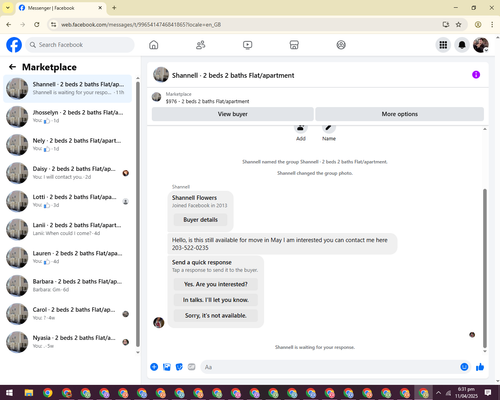Open the Video/Watch icon
Image resolution: width=500 pixels, height=400 pixels.
tap(247, 45)
